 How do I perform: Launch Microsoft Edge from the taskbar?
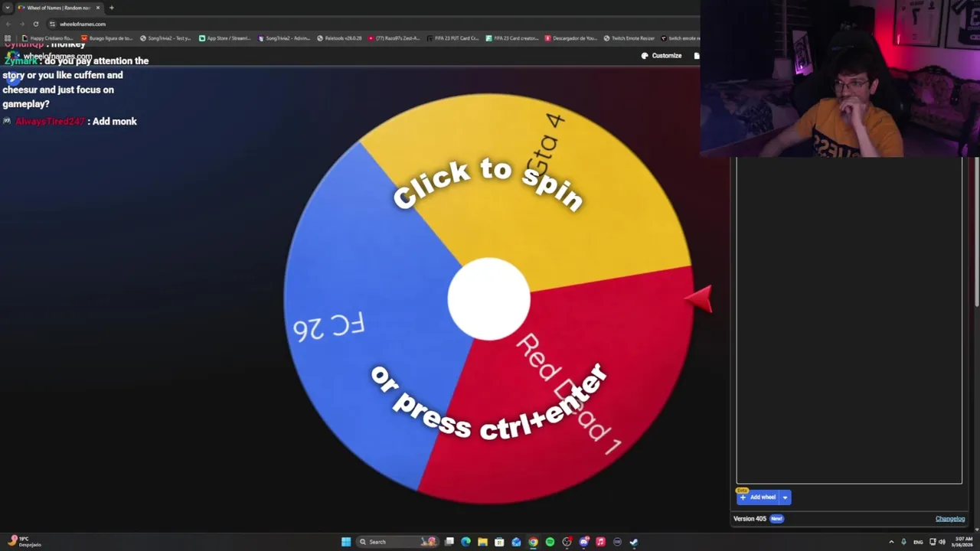pyautogui.click(x=465, y=542)
